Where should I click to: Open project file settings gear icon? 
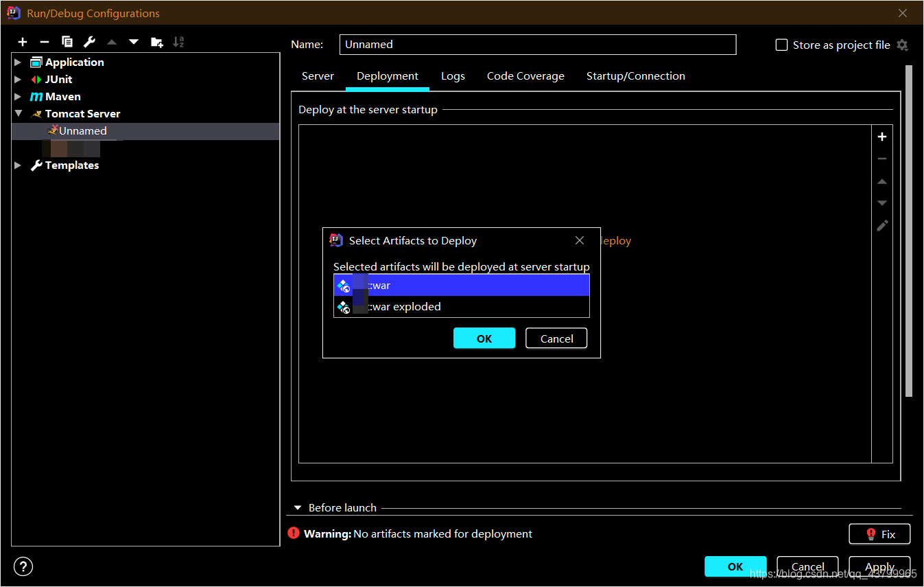pos(902,45)
